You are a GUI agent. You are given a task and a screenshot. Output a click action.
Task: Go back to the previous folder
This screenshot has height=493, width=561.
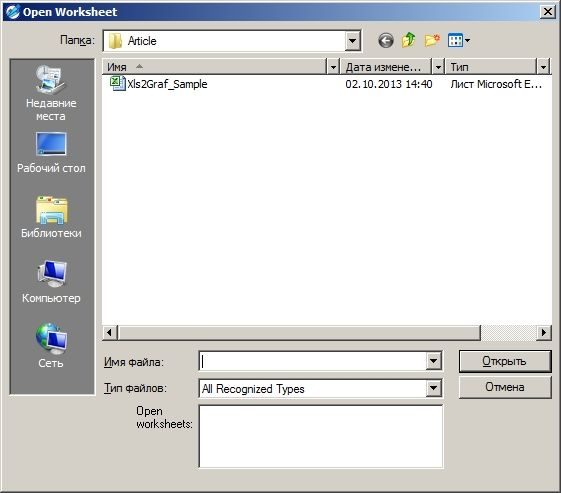click(386, 40)
